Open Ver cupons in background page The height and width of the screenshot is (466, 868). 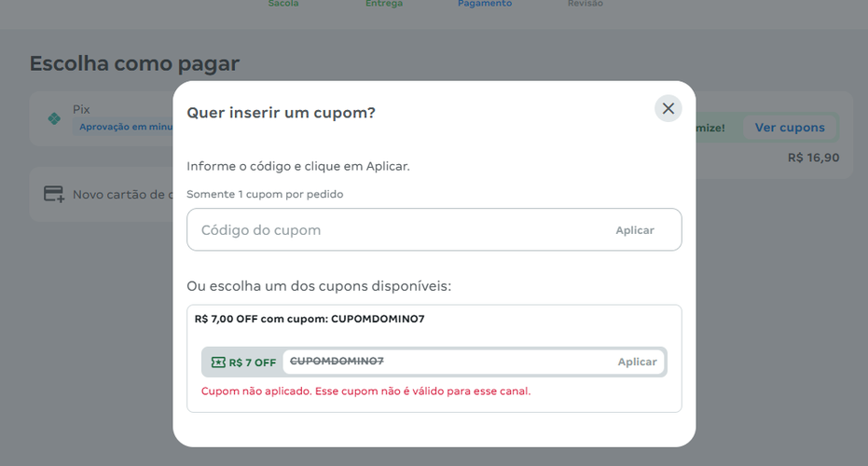[x=790, y=128]
